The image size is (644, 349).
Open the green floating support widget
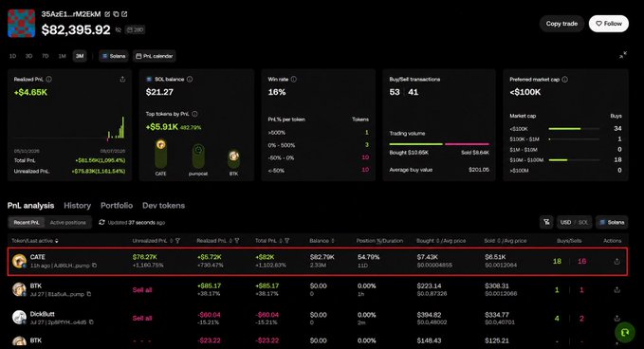(x=625, y=332)
